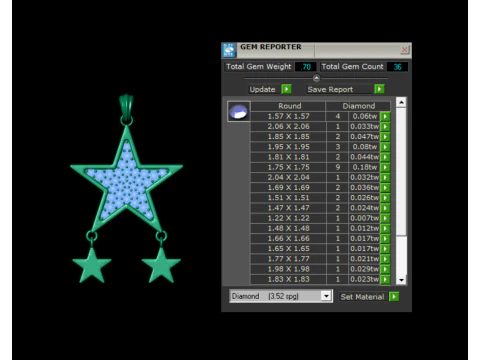Click green arrow on 1.51 X 1.51 row
Image resolution: width=480 pixels, height=360 pixels.
click(x=385, y=198)
